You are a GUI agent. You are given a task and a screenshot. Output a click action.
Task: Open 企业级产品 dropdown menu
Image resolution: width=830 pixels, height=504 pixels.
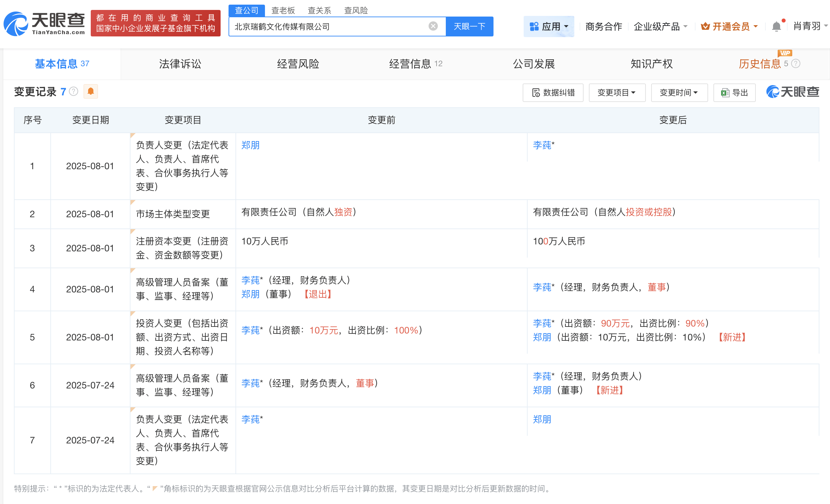660,26
